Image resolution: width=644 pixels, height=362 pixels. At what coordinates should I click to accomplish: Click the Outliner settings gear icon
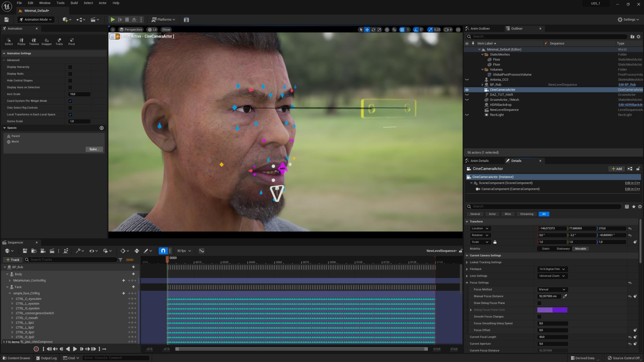[x=639, y=37]
